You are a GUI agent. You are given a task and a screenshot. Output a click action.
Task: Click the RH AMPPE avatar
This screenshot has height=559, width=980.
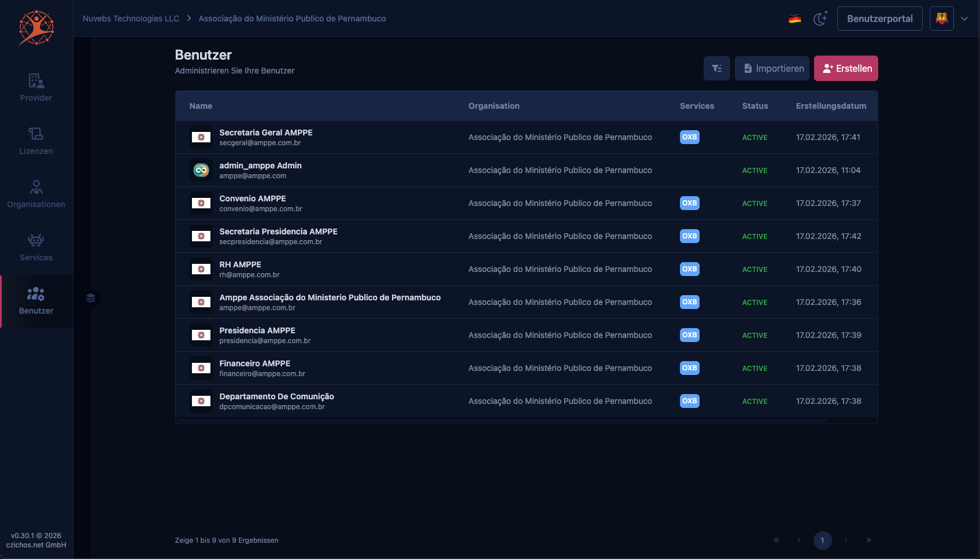pos(201,269)
